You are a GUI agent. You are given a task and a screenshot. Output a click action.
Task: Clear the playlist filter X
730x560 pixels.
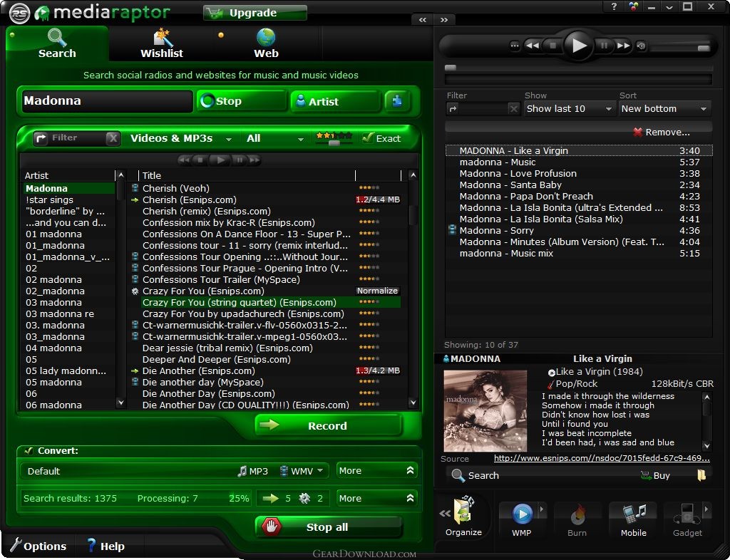tap(513, 109)
